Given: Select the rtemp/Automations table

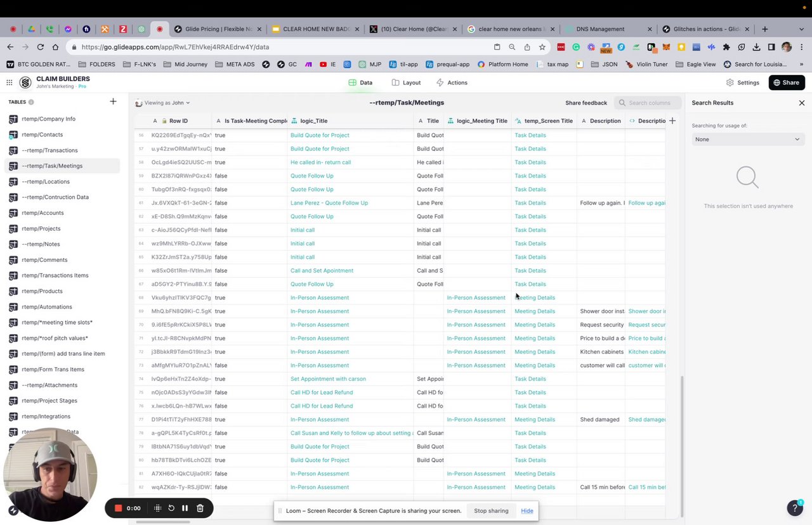Looking at the screenshot, I should point(62,307).
